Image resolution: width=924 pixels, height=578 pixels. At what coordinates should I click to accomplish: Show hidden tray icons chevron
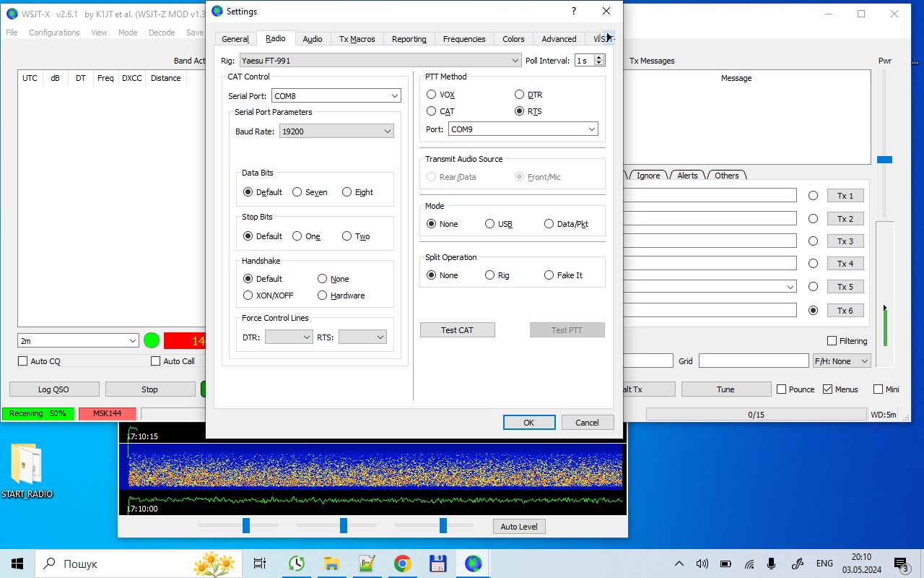tap(679, 564)
